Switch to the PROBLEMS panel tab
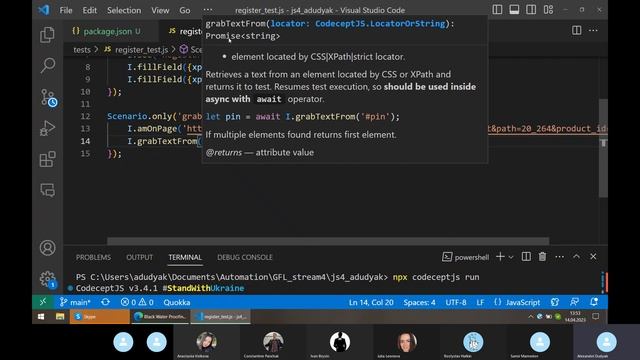Image resolution: width=640 pixels, height=360 pixels. pos(93,257)
